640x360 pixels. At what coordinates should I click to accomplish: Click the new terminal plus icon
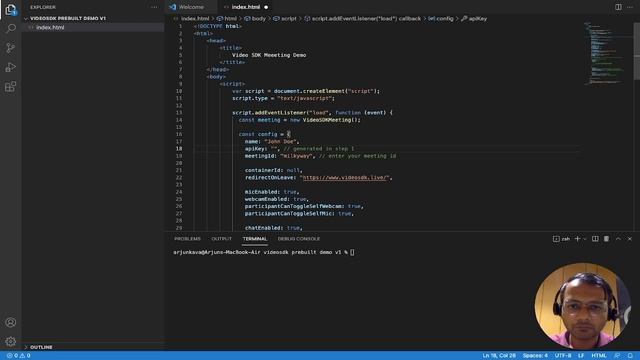[577, 239]
